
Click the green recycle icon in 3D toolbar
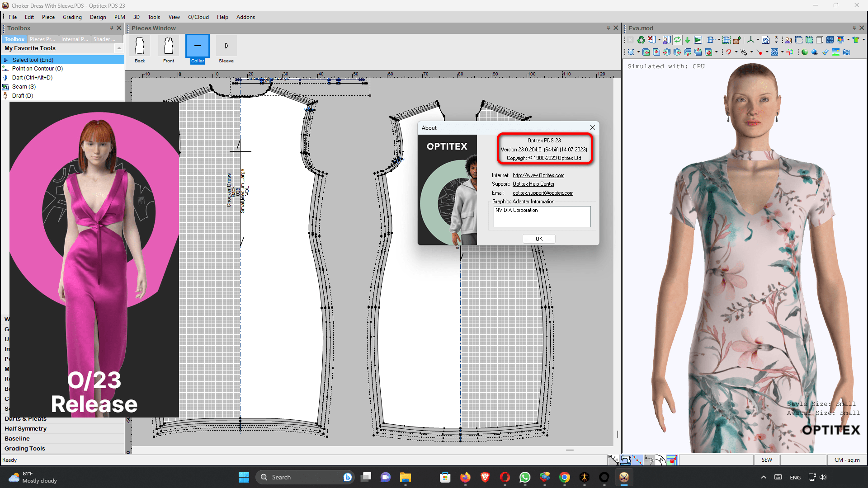(x=641, y=40)
